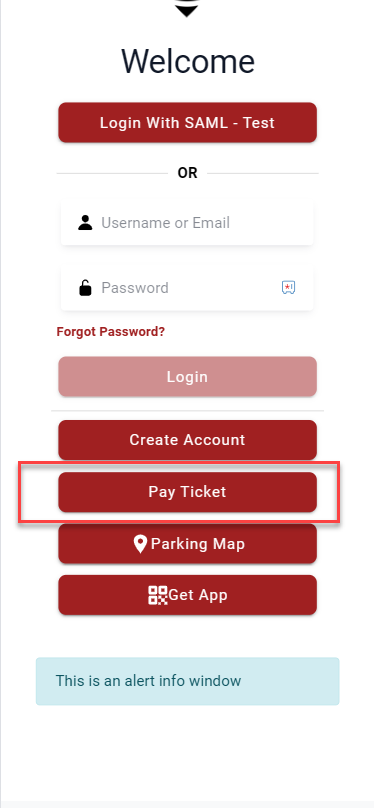Choose the Pay Ticket button
374x808 pixels.
[x=188, y=492]
